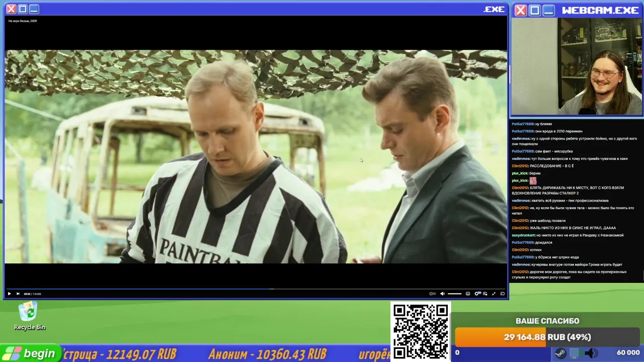The height and width of the screenshot is (362, 644).
Task: Click the emote posted by plur_kick
Action: 533,180
